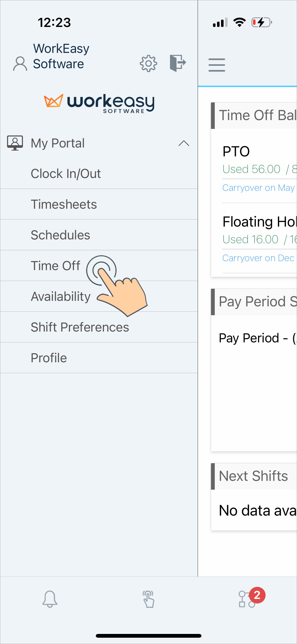Click the WorkEasy Software account name

pyautogui.click(x=61, y=56)
